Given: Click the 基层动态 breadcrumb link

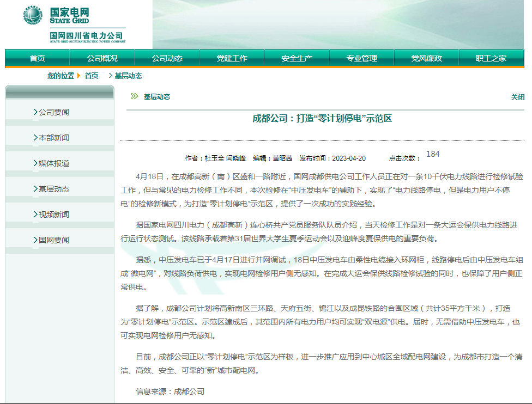Looking at the screenshot, I should pyautogui.click(x=128, y=76).
